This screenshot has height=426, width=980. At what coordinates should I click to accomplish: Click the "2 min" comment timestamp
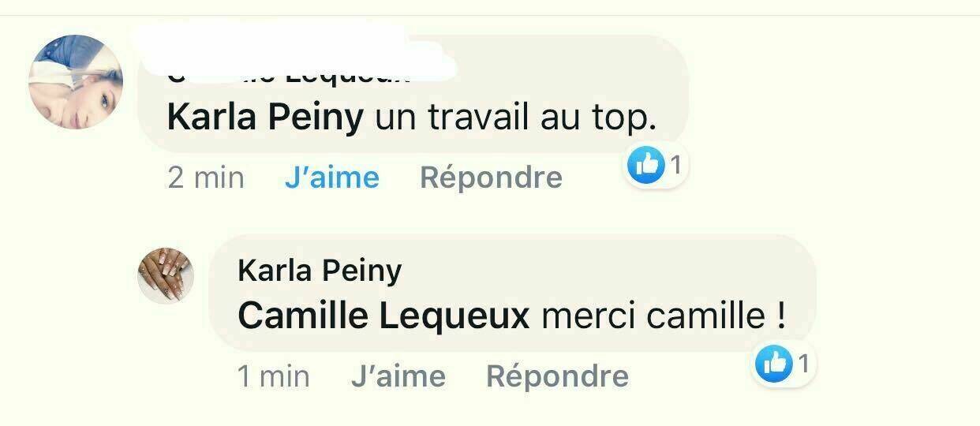(206, 177)
